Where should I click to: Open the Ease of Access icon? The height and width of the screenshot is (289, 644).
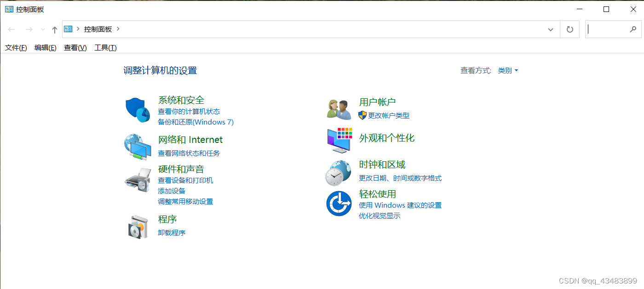click(x=339, y=203)
